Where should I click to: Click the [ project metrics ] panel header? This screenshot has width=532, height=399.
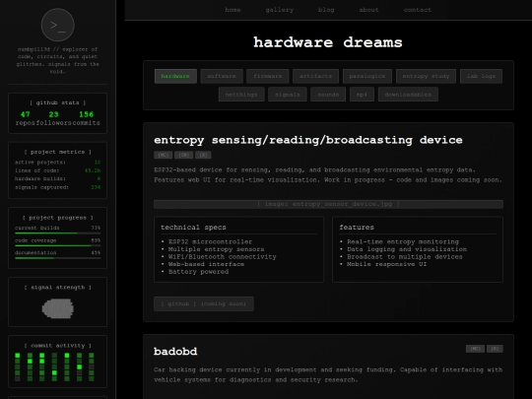(x=58, y=152)
